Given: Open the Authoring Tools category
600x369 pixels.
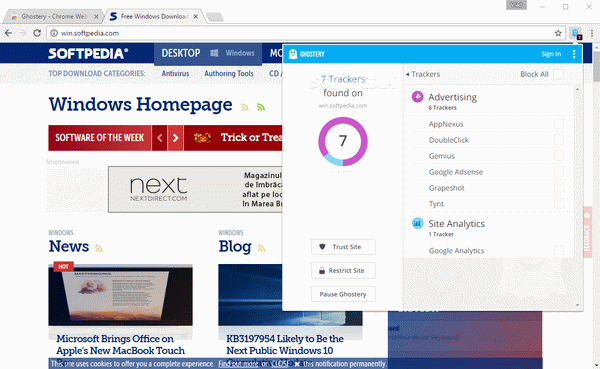Looking at the screenshot, I should [x=229, y=73].
